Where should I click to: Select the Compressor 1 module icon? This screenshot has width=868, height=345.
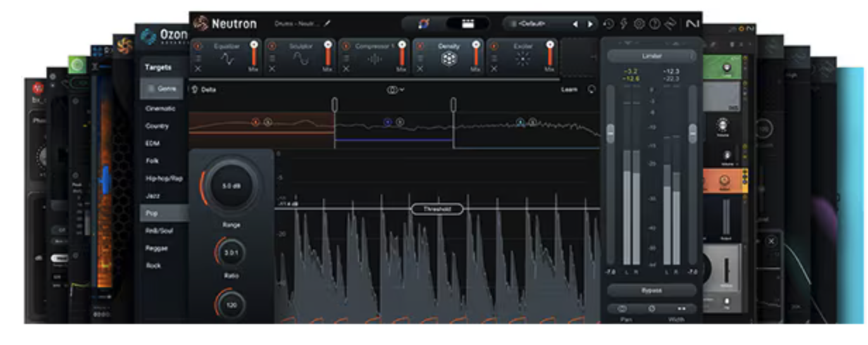tap(374, 61)
